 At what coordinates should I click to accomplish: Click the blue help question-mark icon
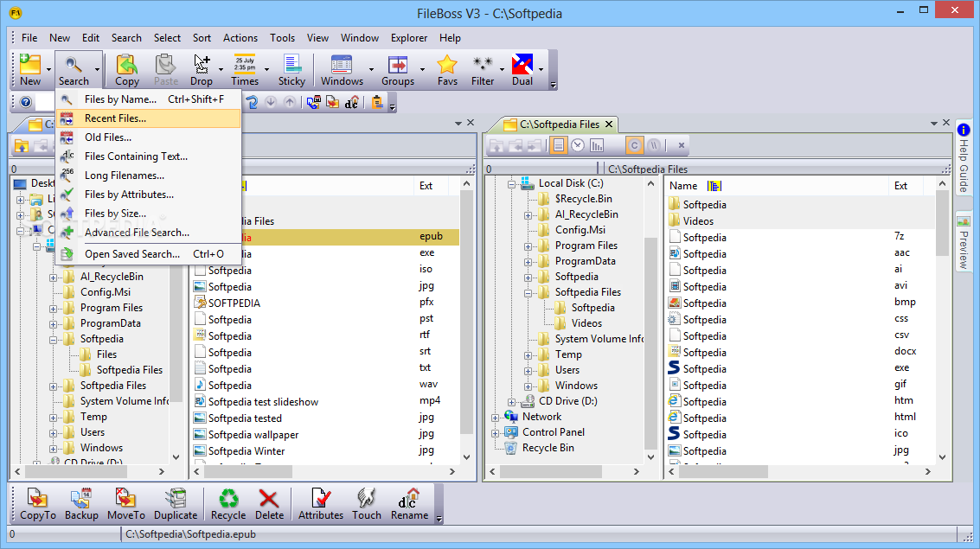pyautogui.click(x=26, y=102)
